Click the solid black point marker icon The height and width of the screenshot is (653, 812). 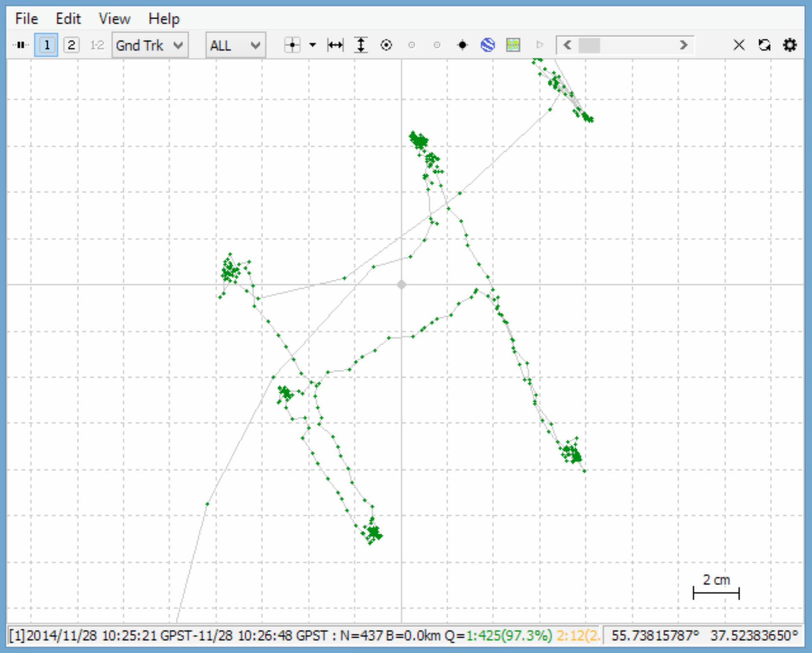462,45
